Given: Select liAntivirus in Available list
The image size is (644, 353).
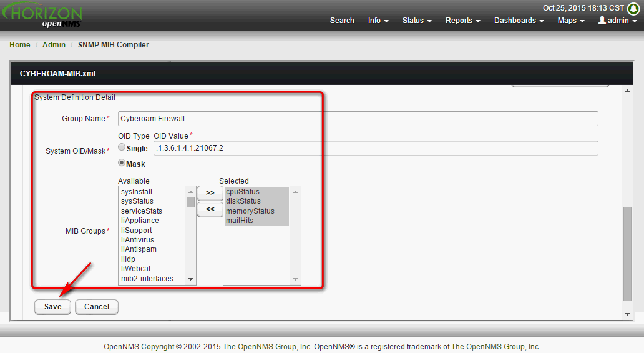Looking at the screenshot, I should pos(137,240).
